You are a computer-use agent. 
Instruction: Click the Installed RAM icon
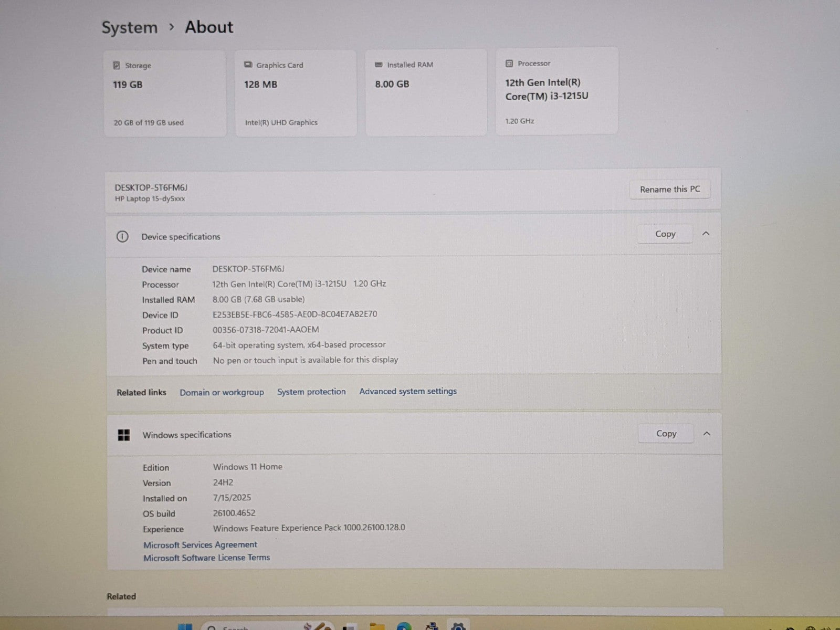click(x=379, y=65)
